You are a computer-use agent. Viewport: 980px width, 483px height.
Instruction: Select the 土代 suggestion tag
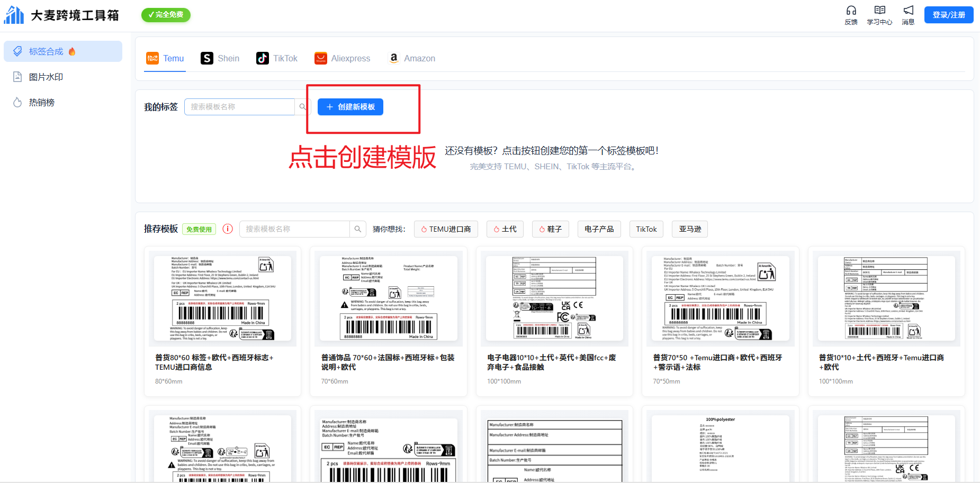click(x=505, y=229)
